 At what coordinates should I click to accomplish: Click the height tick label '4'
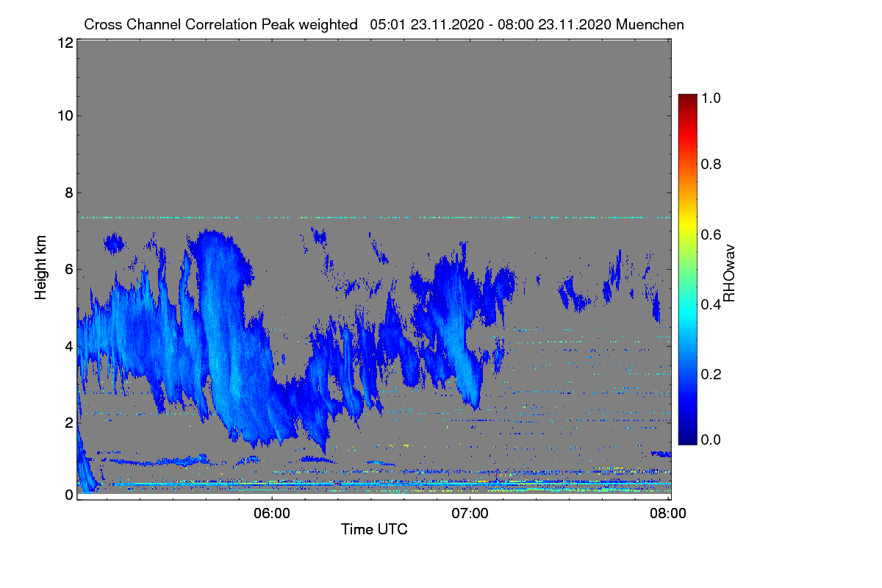click(x=68, y=345)
